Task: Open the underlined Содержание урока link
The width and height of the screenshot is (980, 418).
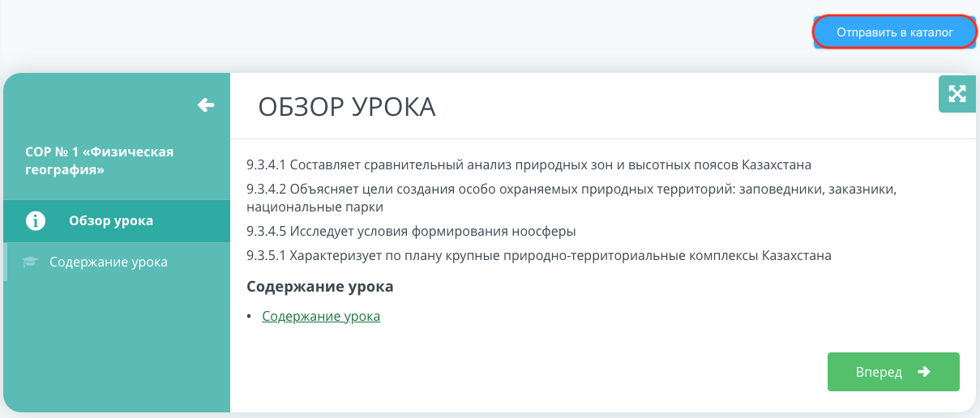Action: (321, 316)
